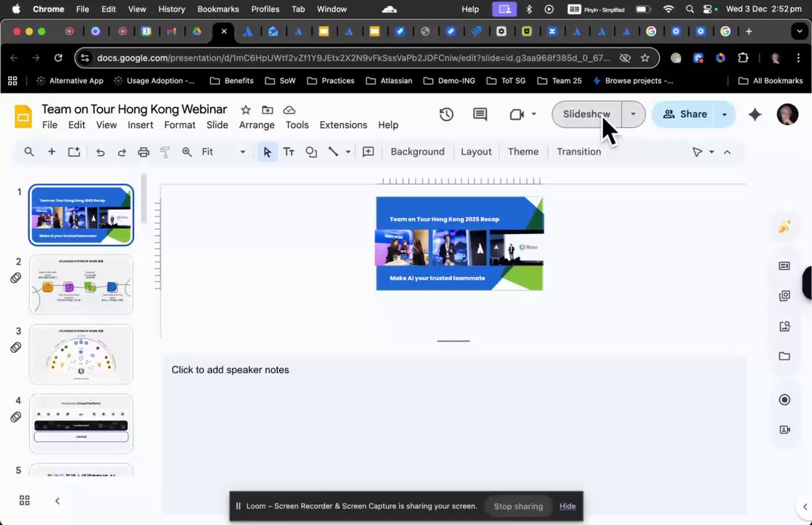Open the record circle icon in side panel
Image resolution: width=812 pixels, height=525 pixels.
click(x=784, y=400)
